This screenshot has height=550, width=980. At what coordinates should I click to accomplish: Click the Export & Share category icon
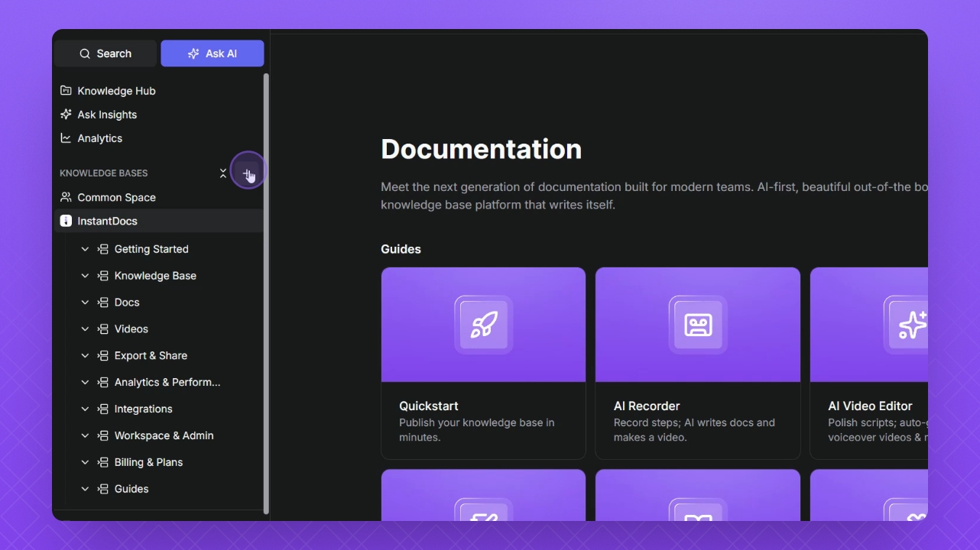[103, 356]
